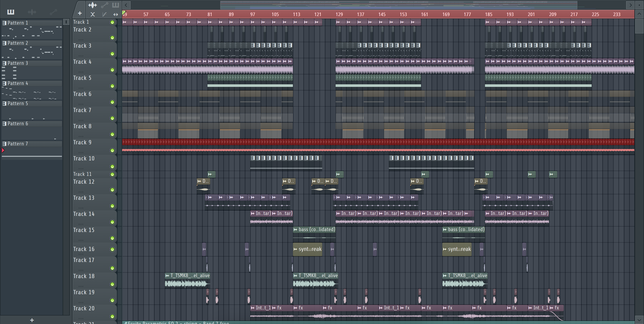This screenshot has height=324, width=644.
Task: Click the piano-roll icon beside Pattern 1
Action: (4, 23)
